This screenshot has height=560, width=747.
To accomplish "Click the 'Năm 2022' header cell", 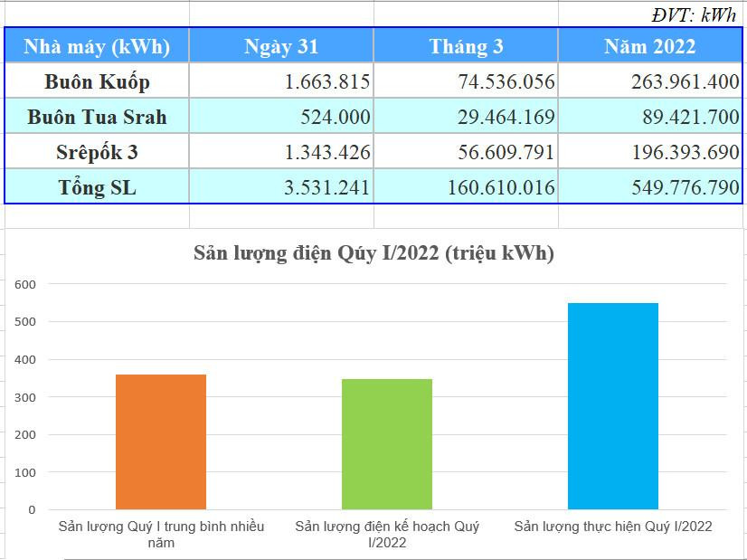I will tap(650, 46).
